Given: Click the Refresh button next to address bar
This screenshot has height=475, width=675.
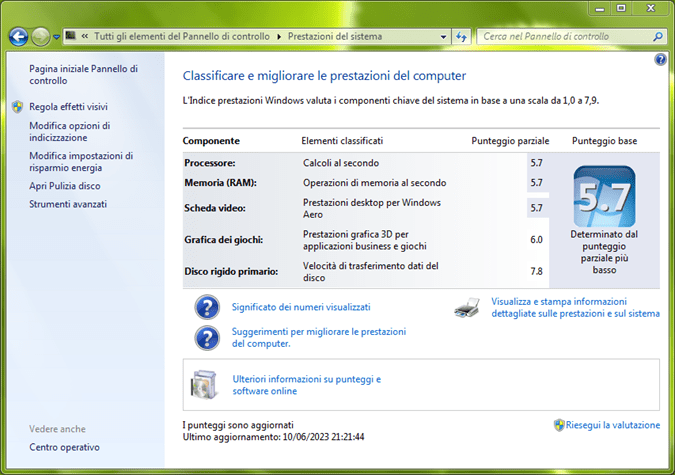Looking at the screenshot, I should 461,37.
